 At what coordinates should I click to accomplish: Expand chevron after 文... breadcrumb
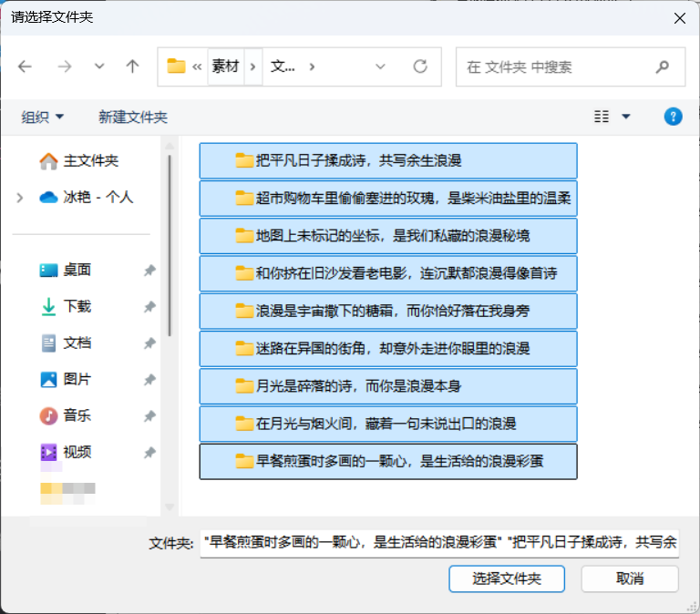[x=312, y=67]
